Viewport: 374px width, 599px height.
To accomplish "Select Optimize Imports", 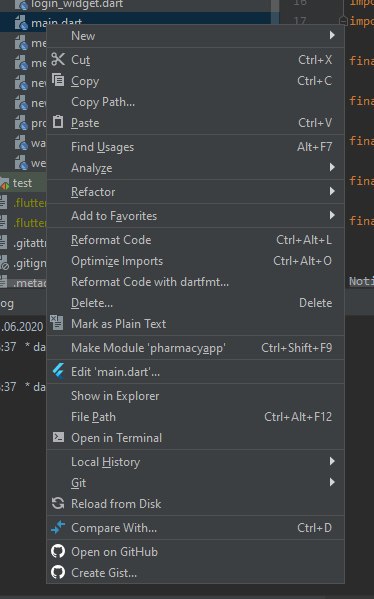I will [x=195, y=261].
